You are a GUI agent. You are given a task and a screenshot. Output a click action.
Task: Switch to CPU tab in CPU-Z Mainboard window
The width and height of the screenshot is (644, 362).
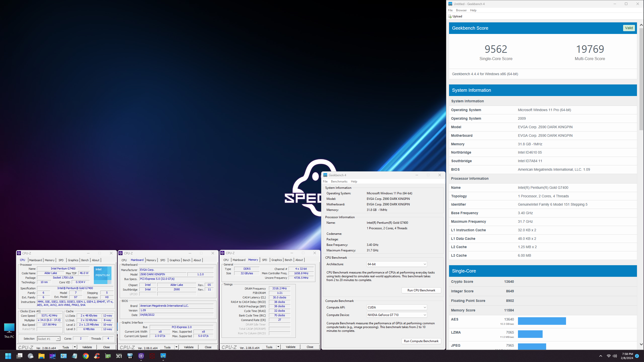pos(124,260)
